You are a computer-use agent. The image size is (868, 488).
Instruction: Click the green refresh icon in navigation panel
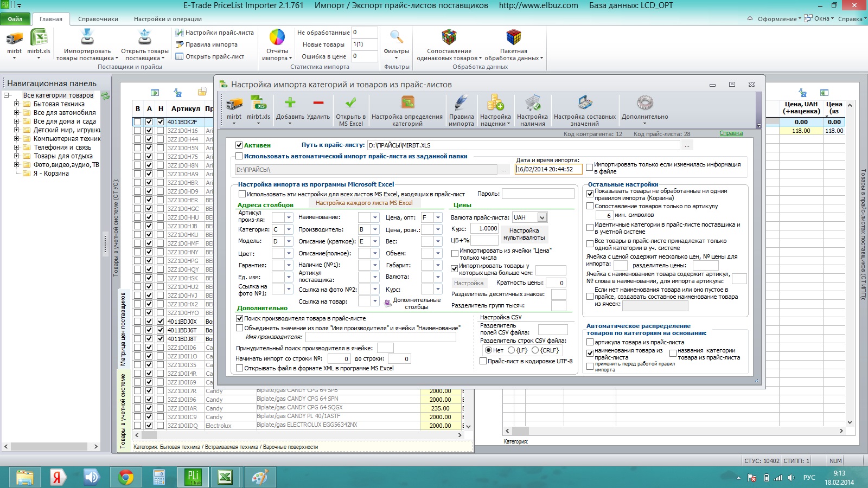(105, 95)
